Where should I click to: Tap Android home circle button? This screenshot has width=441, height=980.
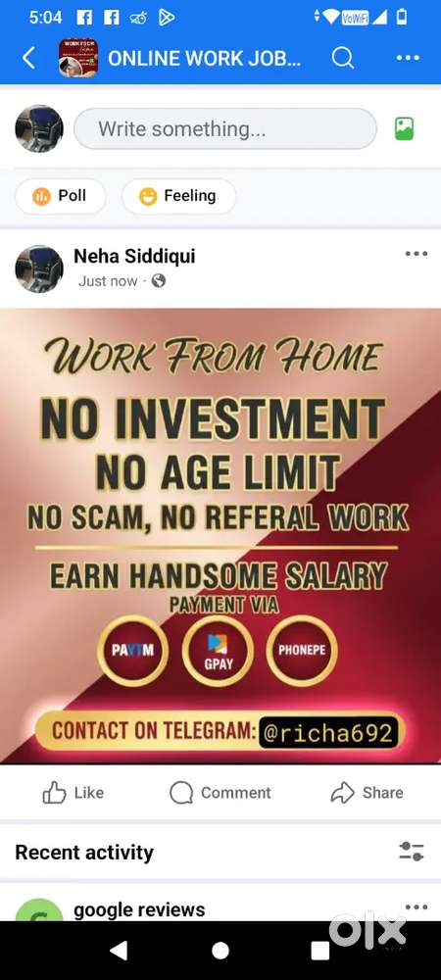[x=220, y=951]
